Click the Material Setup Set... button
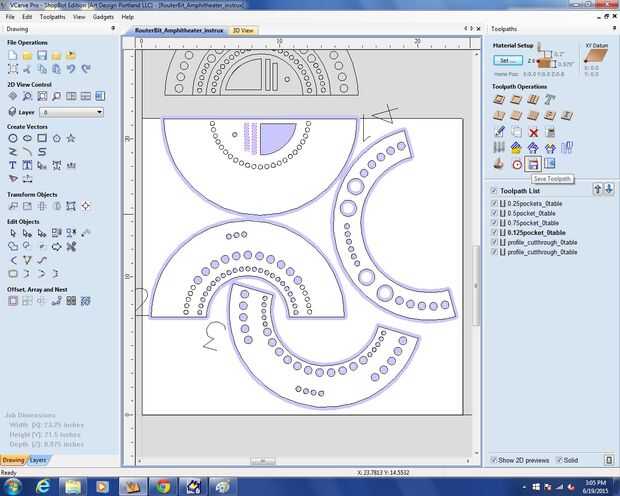Image resolution: width=620 pixels, height=496 pixels. (508, 61)
